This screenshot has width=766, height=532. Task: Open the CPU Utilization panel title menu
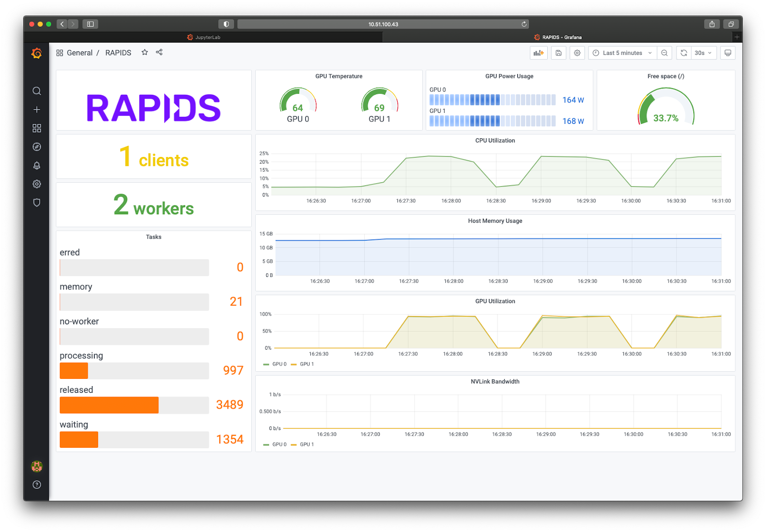click(495, 141)
